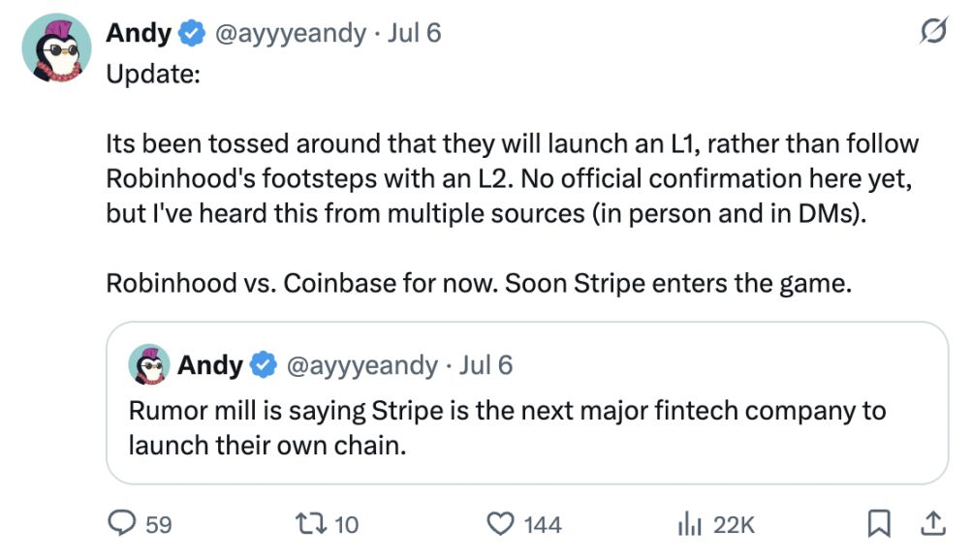Viewport: 972px width, 560px height.
Task: Click the verified badge in the quoted tweet
Action: 263,365
